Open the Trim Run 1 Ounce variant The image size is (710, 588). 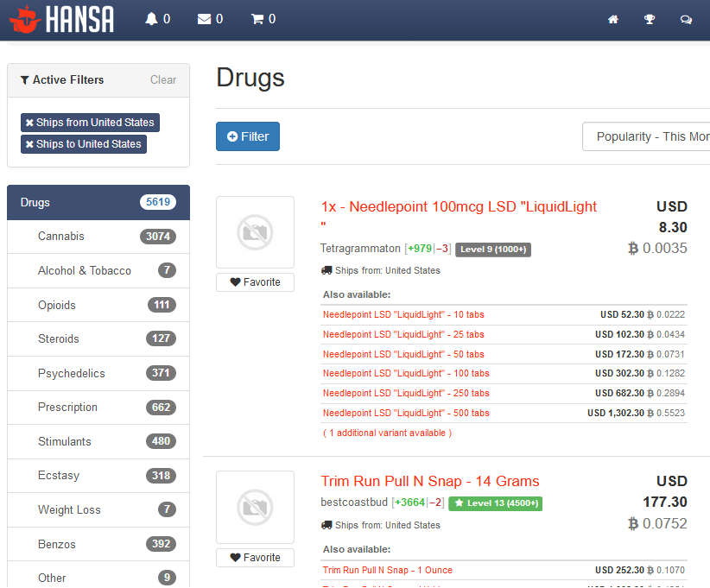(388, 571)
